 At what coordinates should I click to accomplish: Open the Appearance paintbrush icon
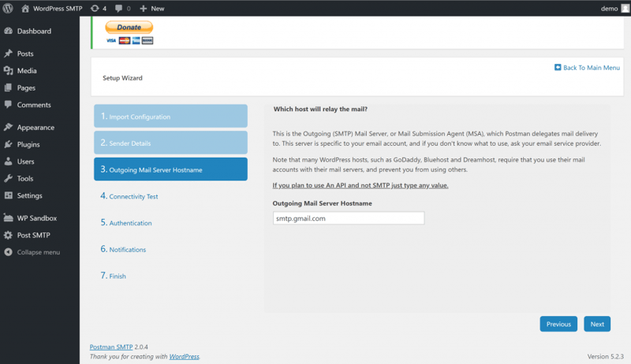(x=9, y=128)
